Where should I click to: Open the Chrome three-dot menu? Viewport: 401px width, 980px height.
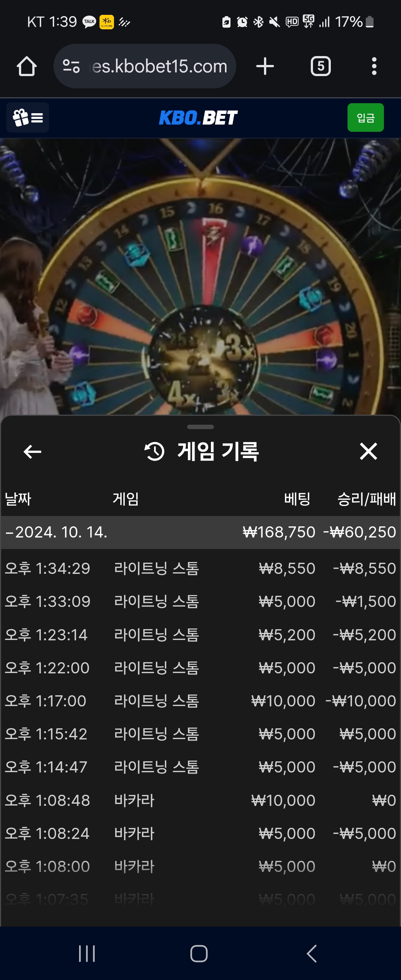click(374, 66)
